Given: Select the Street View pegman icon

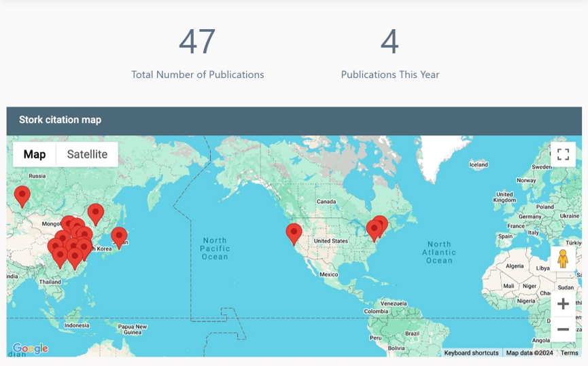Looking at the screenshot, I should click(x=562, y=259).
